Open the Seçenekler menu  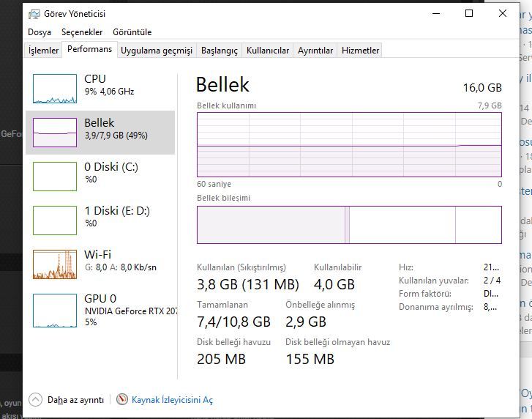82,32
